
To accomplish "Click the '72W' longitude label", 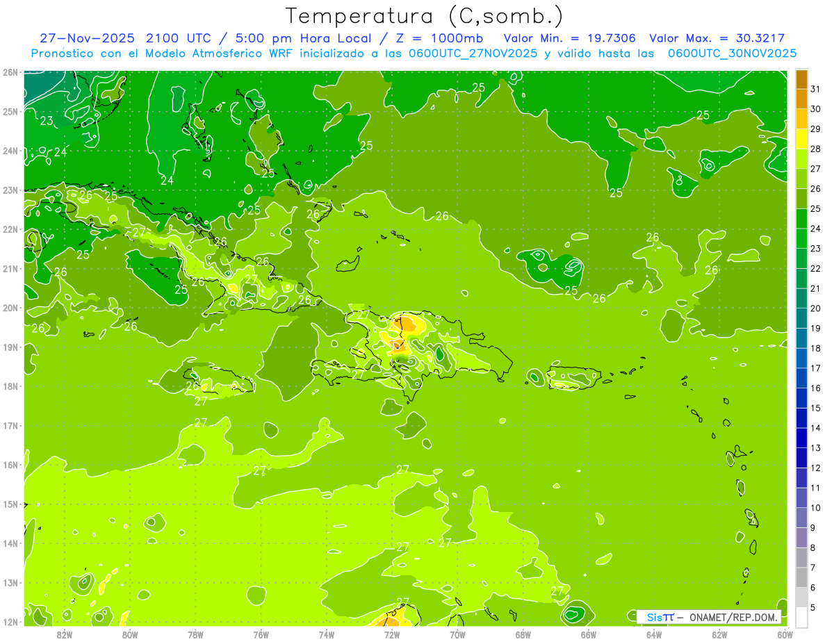I will point(392,634).
